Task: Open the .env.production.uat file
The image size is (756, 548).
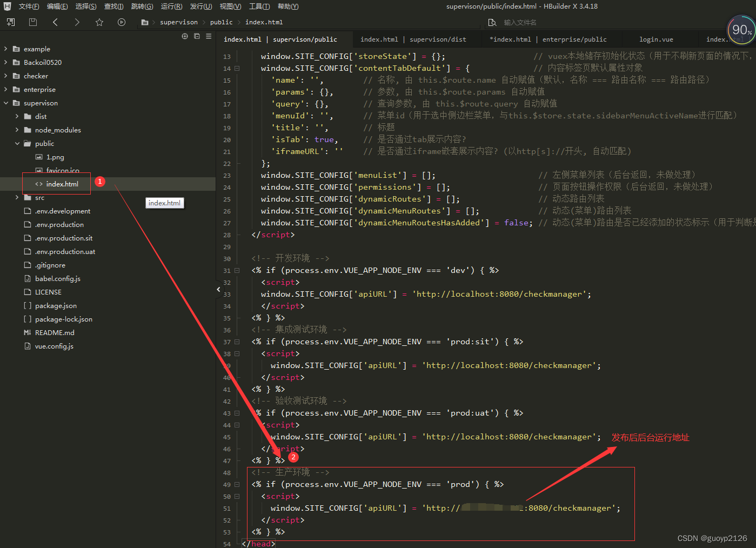Action: click(x=65, y=251)
